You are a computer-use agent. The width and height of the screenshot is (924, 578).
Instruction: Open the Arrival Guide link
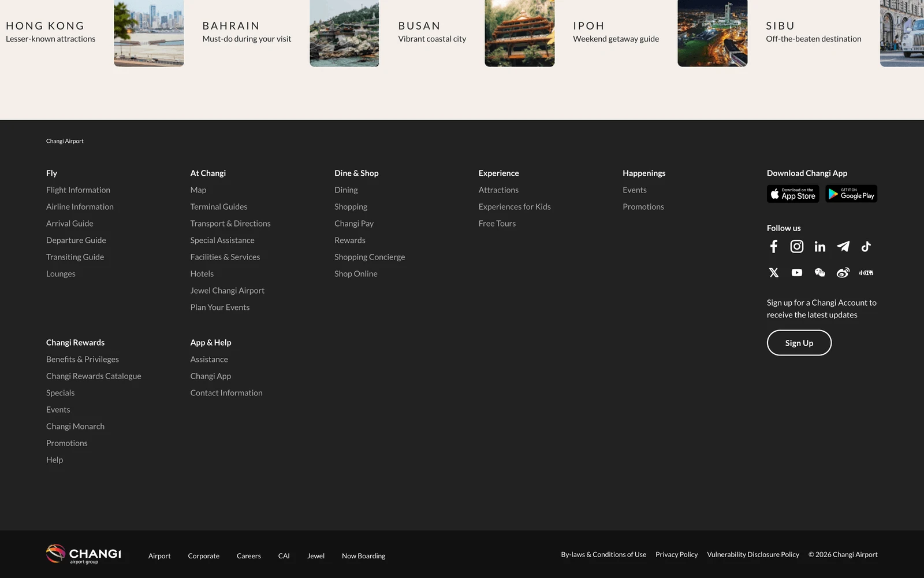tap(69, 224)
